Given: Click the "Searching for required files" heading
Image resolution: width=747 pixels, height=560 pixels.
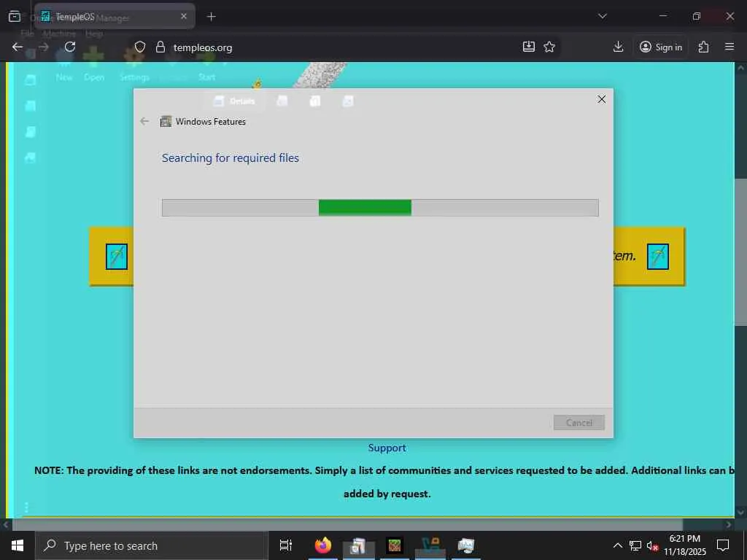Looking at the screenshot, I should (x=230, y=158).
